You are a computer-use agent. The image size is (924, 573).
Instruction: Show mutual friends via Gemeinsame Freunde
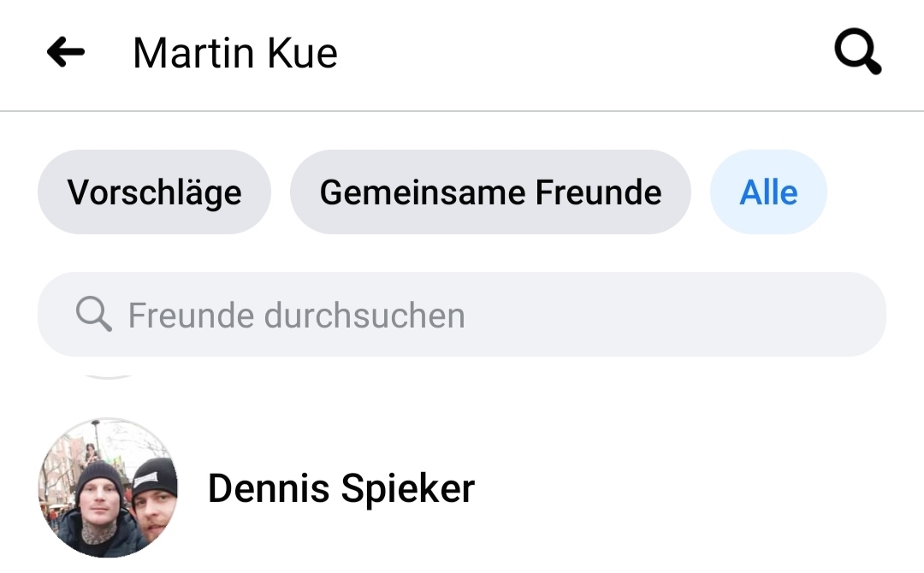(490, 192)
